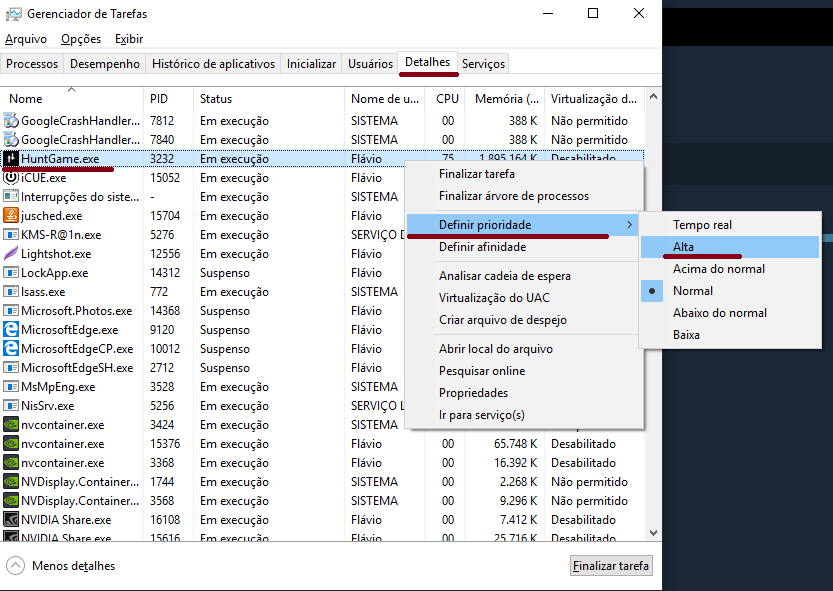This screenshot has height=591, width=833.
Task: Choose Analisar cadeia de espera
Action: [x=523, y=276]
